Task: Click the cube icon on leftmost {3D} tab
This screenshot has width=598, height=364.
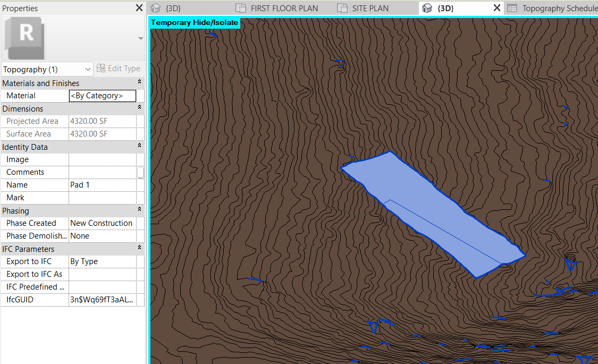Action: (154, 8)
